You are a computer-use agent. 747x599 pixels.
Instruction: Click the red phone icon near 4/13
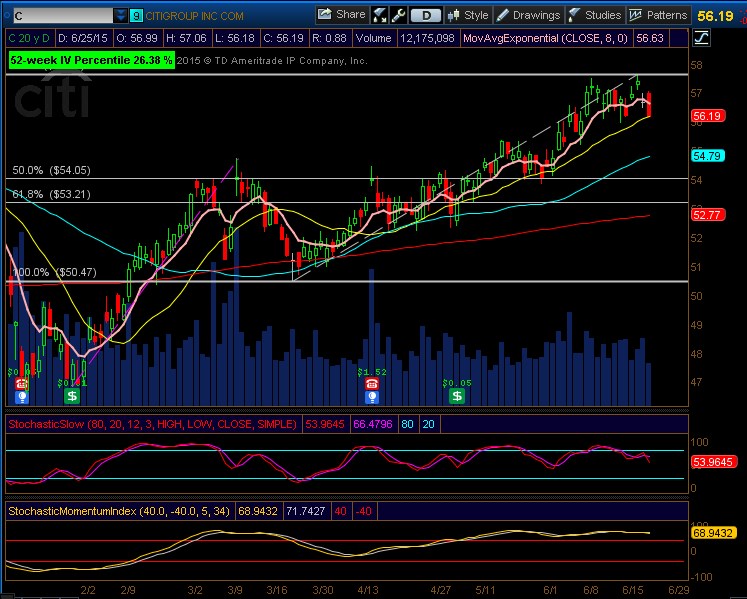372,384
